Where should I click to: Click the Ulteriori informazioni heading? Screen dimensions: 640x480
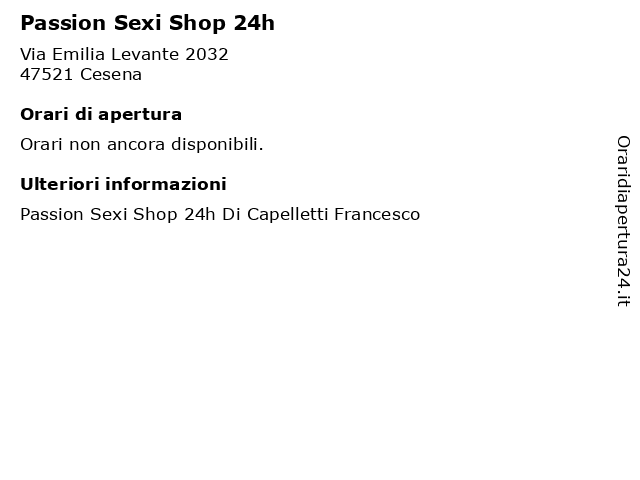123,184
